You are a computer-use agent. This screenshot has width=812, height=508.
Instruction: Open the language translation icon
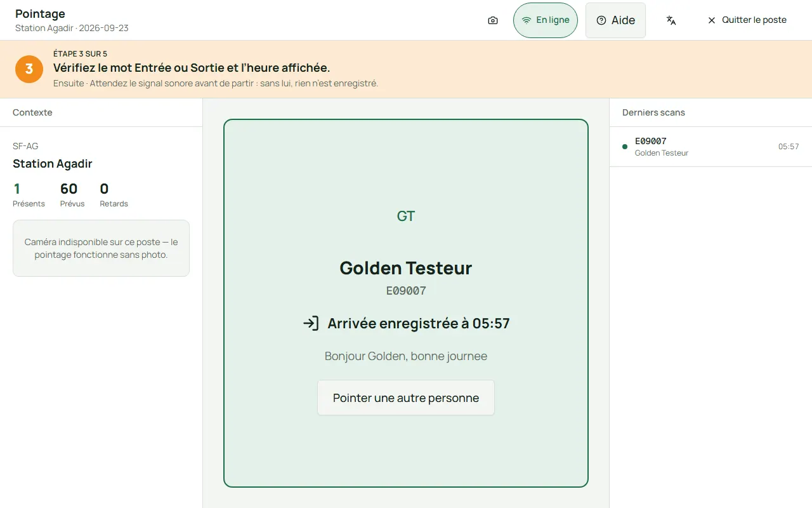pyautogui.click(x=671, y=20)
